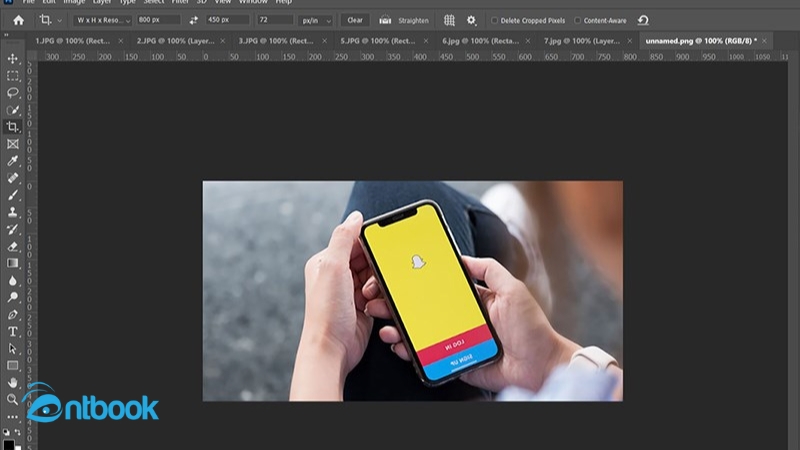Viewport: 800px width, 450px height.
Task: Switch to the 7.jpg document tab
Action: click(582, 41)
